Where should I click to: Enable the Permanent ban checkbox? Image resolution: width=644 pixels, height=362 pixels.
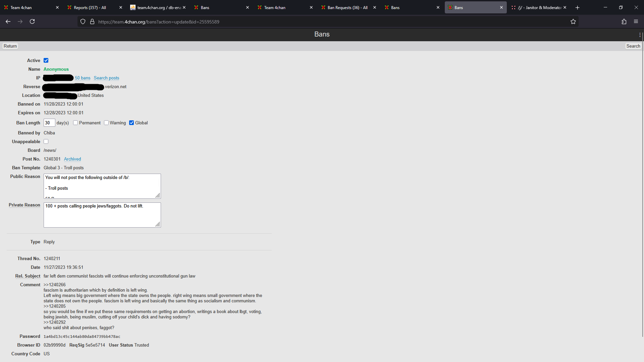coord(75,123)
